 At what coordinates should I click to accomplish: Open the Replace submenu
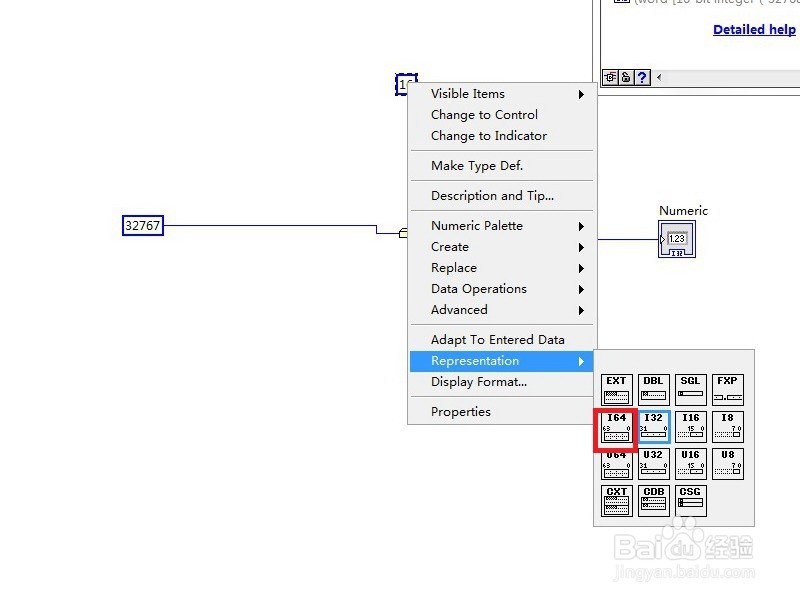coord(502,268)
